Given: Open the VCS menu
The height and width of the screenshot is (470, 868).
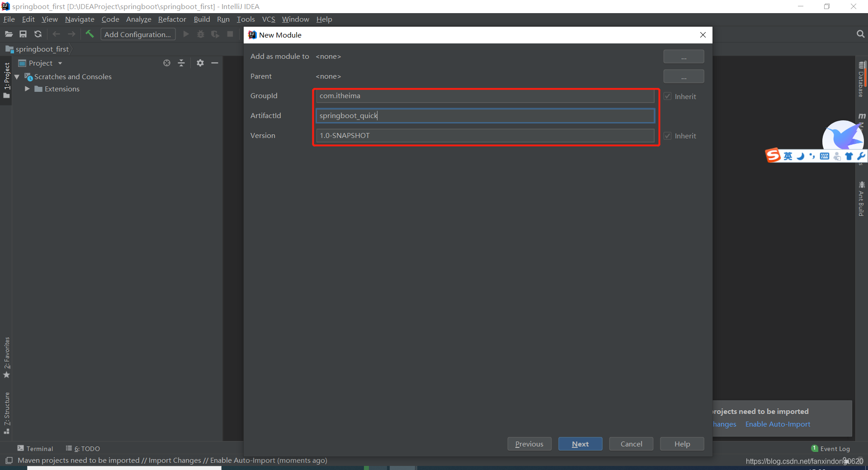Looking at the screenshot, I should (x=269, y=19).
